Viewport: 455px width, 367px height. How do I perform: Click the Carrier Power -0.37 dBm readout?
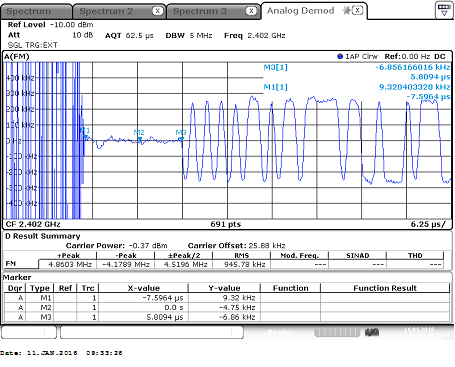pos(116,246)
